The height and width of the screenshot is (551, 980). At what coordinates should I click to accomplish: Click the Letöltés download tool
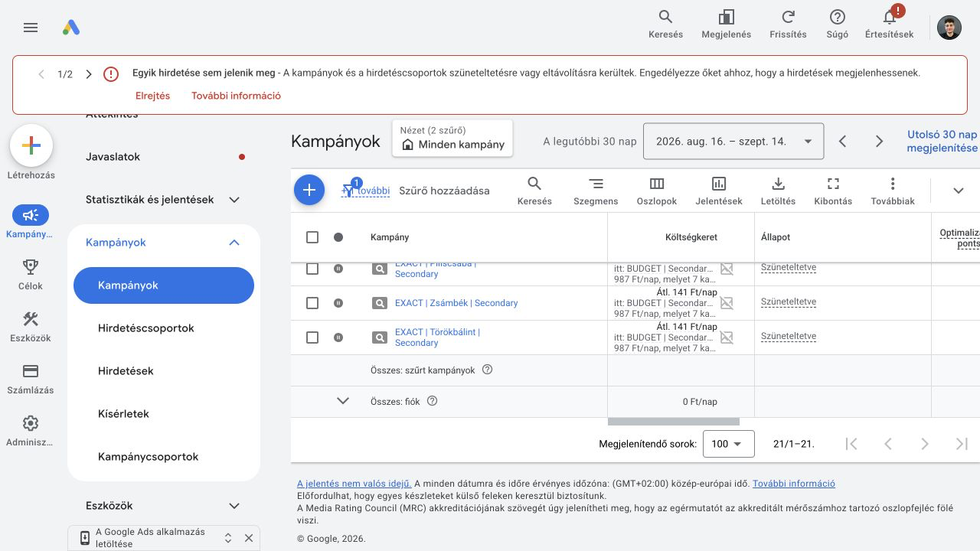pos(778,191)
